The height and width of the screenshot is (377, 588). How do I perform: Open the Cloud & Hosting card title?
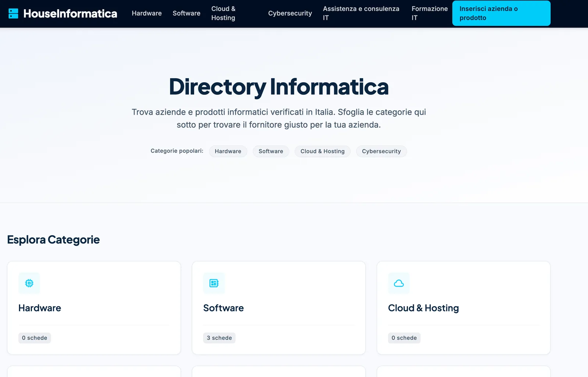point(423,308)
